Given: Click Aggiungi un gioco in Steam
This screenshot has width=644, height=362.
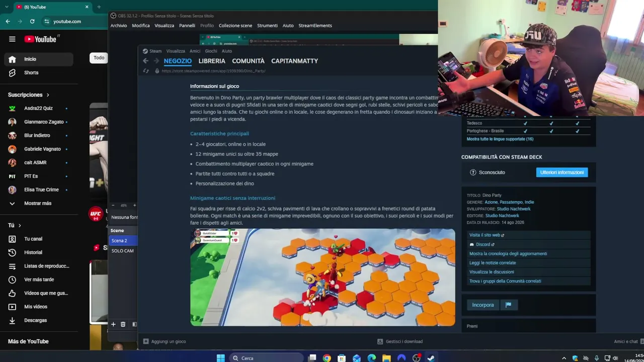Looking at the screenshot, I should pyautogui.click(x=165, y=341).
